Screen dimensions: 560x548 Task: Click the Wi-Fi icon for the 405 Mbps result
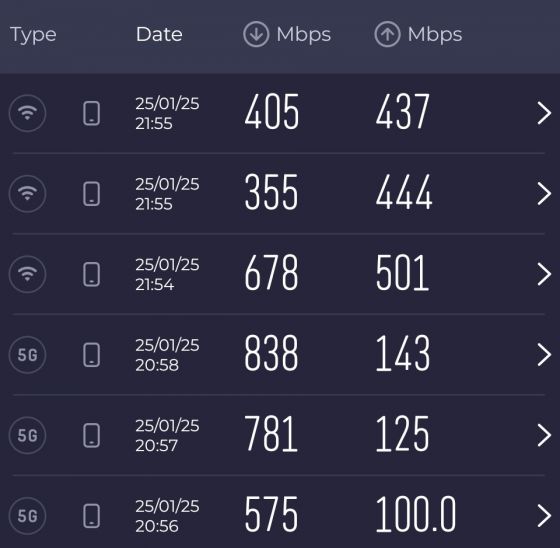tap(28, 113)
